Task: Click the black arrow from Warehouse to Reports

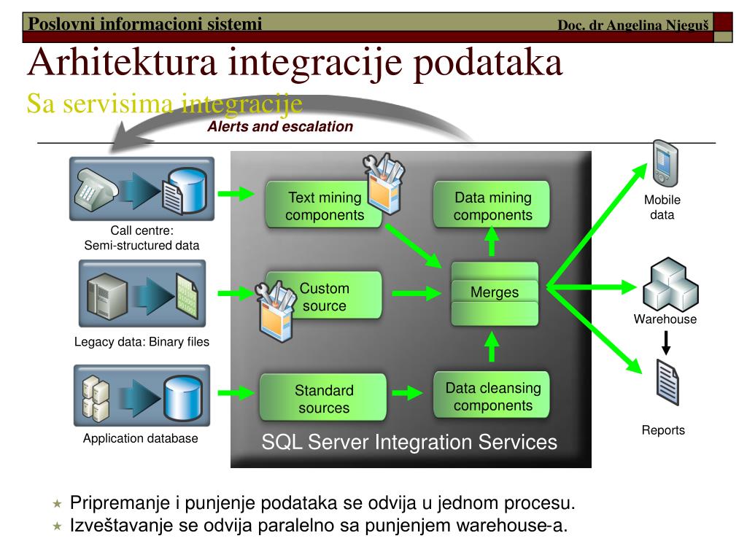Action: (666, 343)
